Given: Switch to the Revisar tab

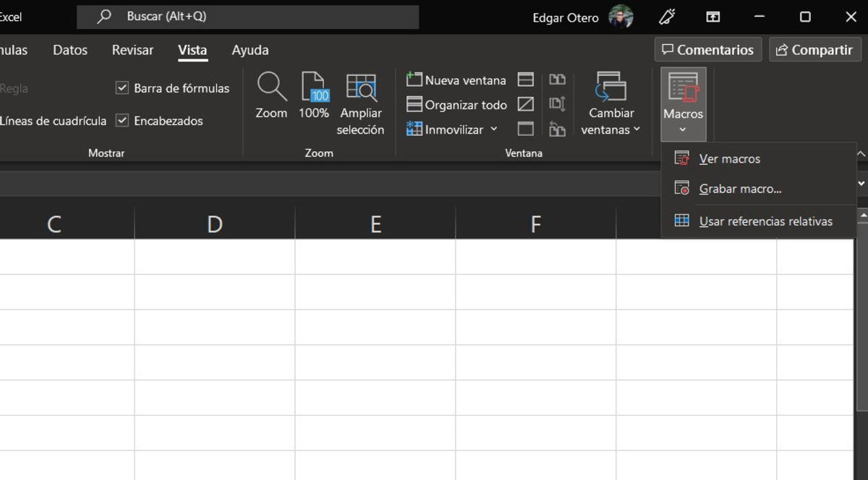Looking at the screenshot, I should (x=132, y=50).
